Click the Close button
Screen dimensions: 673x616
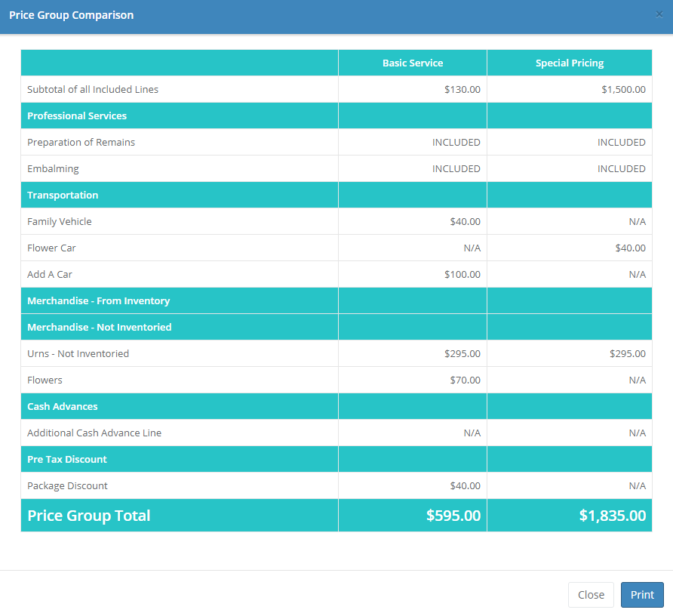pos(591,595)
